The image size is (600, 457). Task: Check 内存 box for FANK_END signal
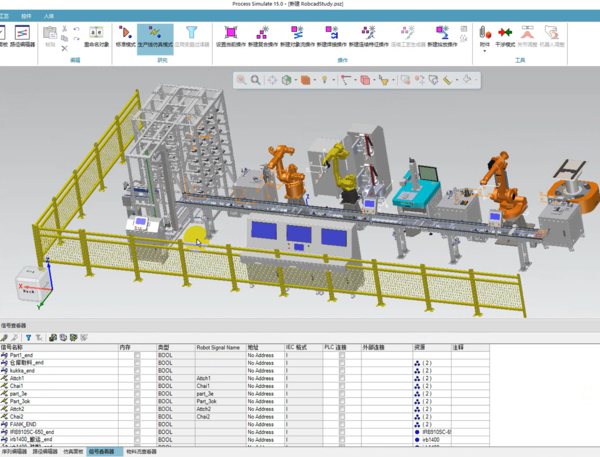coord(138,424)
